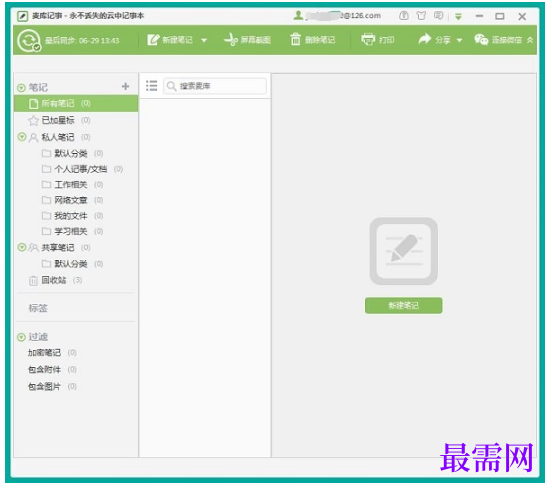Viewport: 552px width, 489px height.
Task: Open 默认分类 folder under 共享笔记
Action: point(71,264)
